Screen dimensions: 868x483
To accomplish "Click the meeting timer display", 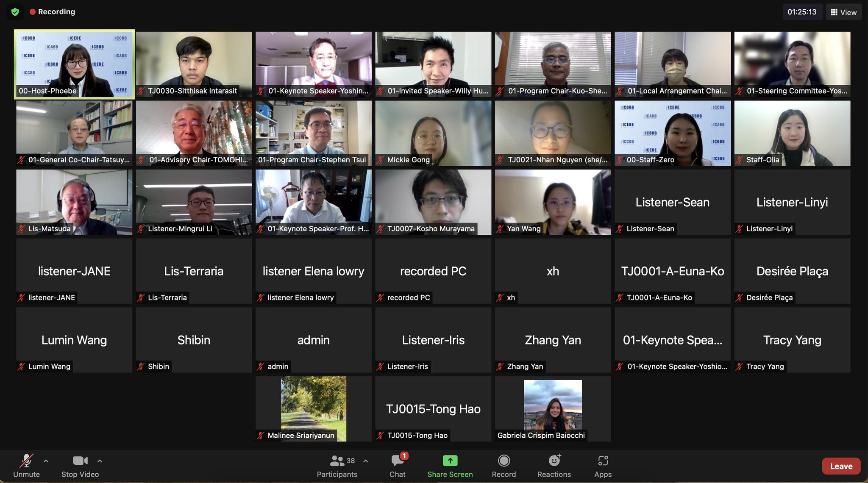I will click(x=802, y=12).
